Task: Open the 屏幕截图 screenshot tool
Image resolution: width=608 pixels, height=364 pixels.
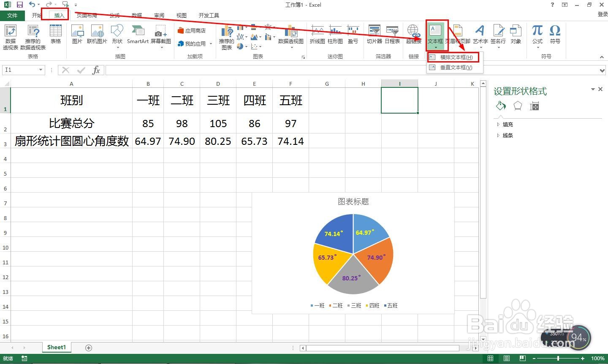Action: coord(161,36)
